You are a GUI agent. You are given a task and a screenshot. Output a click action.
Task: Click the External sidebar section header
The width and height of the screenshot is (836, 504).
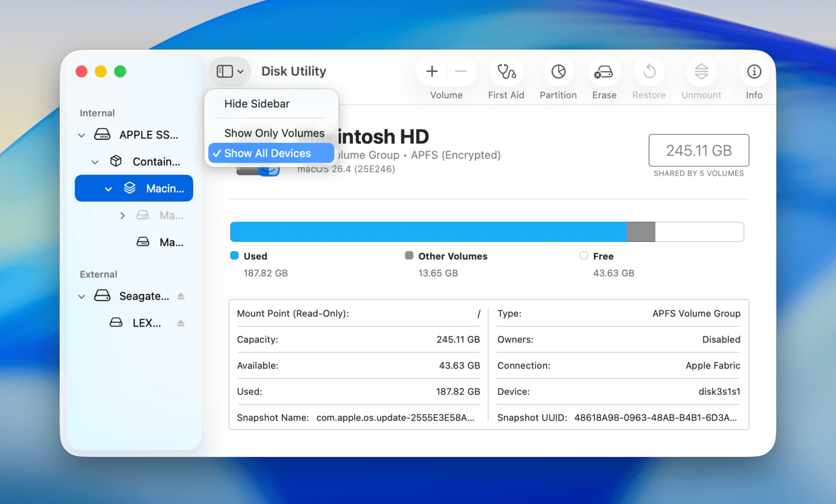(x=99, y=274)
